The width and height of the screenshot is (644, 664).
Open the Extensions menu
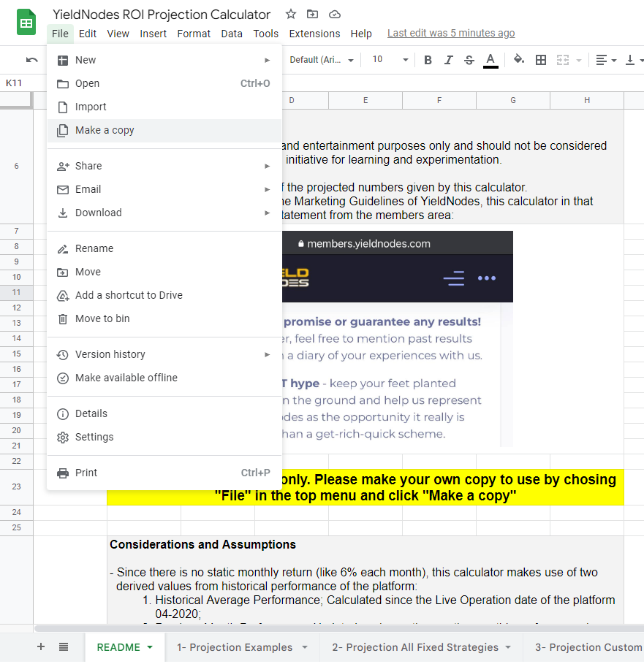click(x=314, y=34)
